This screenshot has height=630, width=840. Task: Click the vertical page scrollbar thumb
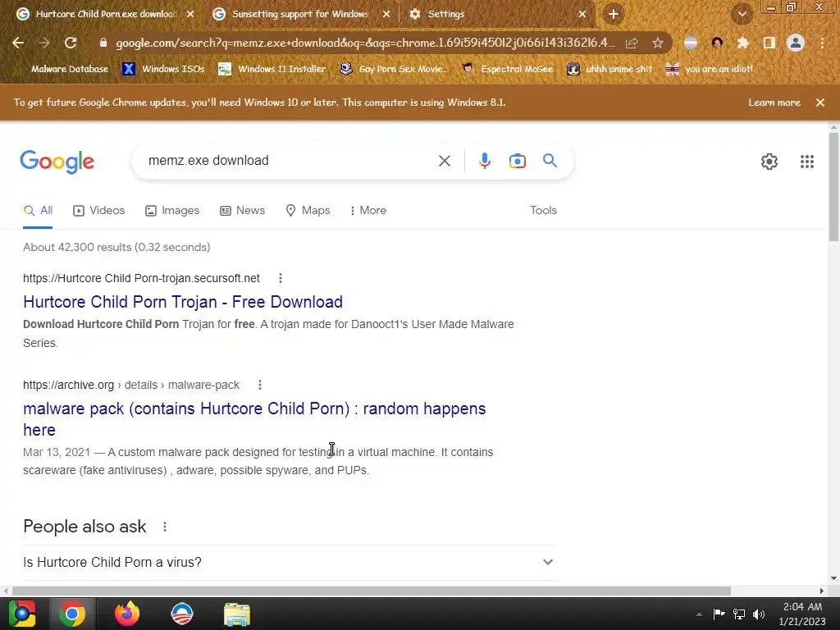tap(833, 188)
